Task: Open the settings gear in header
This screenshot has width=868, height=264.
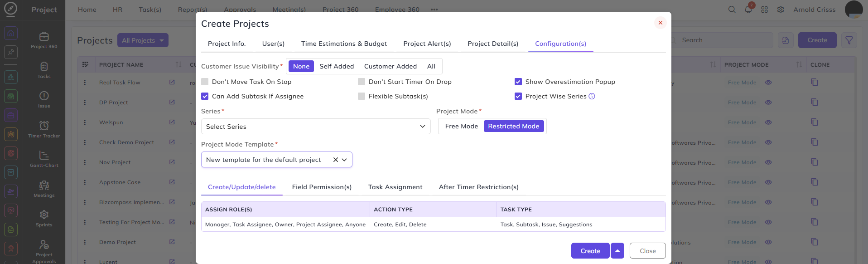Action: click(781, 10)
